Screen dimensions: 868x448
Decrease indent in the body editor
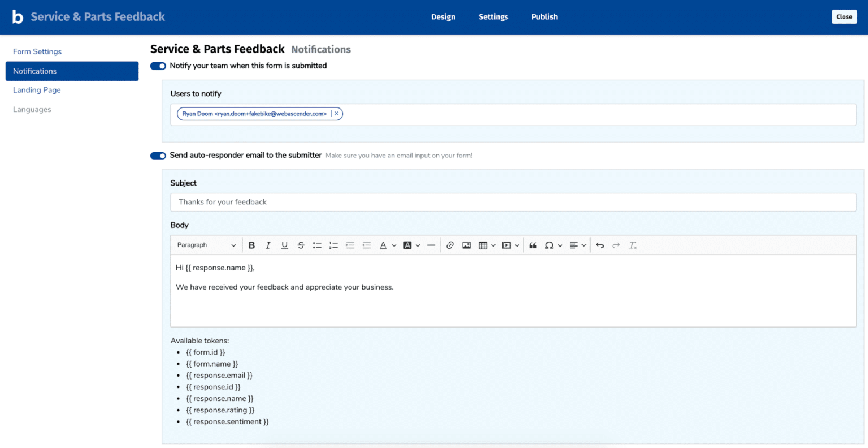(366, 245)
